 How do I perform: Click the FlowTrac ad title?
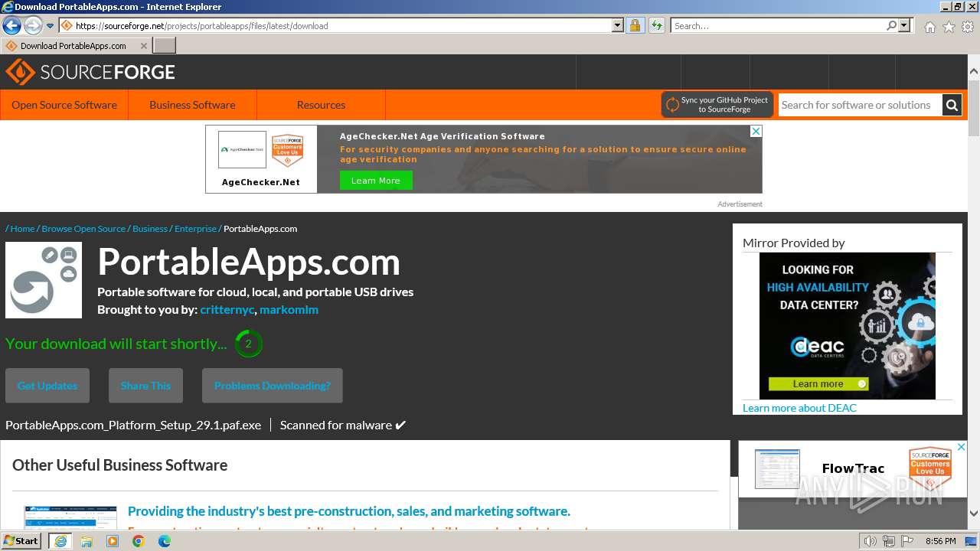point(853,468)
